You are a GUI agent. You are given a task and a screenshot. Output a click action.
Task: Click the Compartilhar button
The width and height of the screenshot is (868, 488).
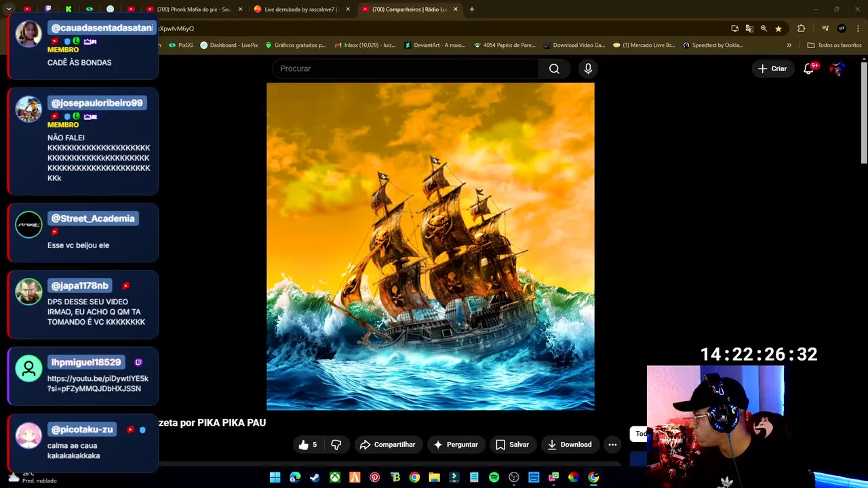click(x=387, y=445)
